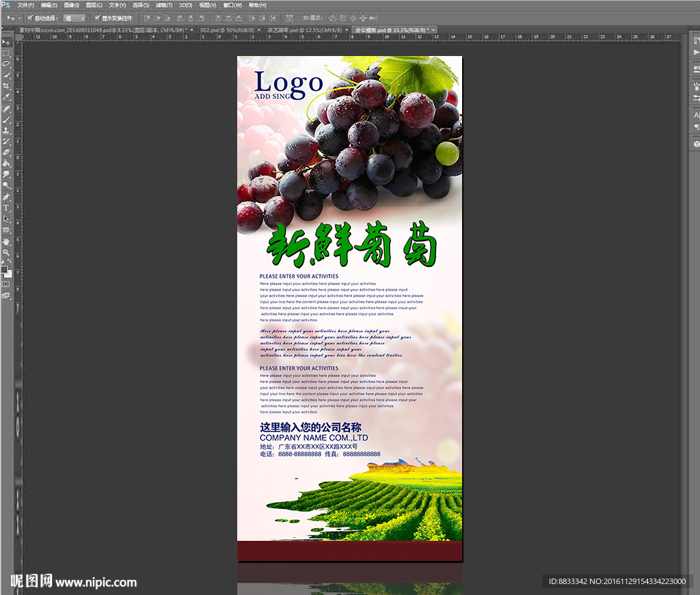Open the 图像(I) menu
This screenshot has width=700, height=595.
[71, 5]
